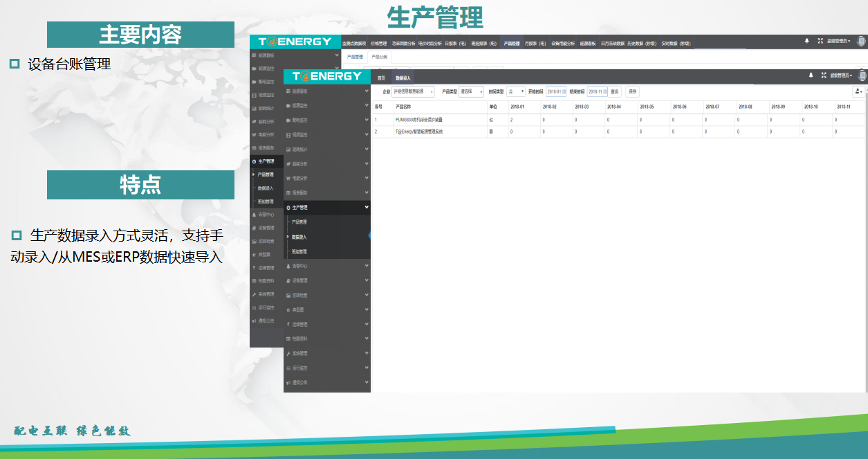Screen dimensions: 868x459
Task: Click the 查询 search button
Action: coord(615,91)
